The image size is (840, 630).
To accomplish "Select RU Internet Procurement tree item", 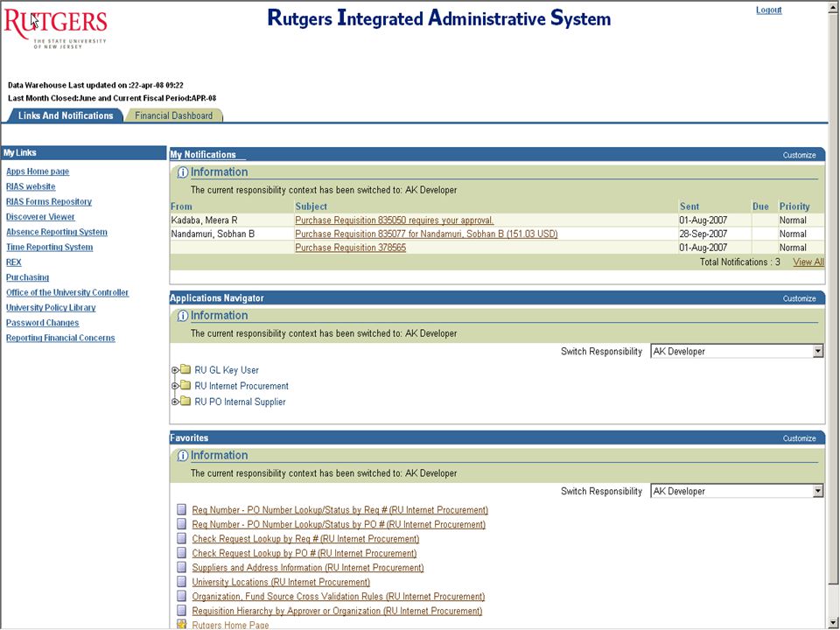I will click(241, 386).
